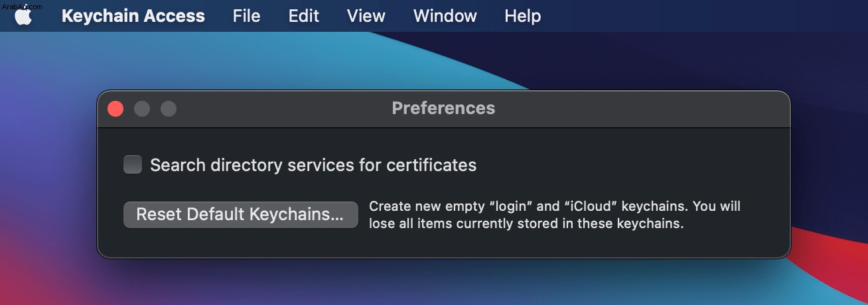Viewport: 868px width, 305px height.
Task: Enable Search directory services for certificates checkbox
Action: pos(133,164)
